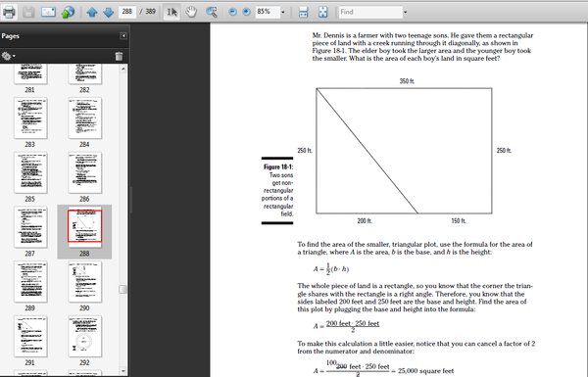The height and width of the screenshot is (377, 588).
Task: Toggle fit one full page view
Action: (322, 12)
